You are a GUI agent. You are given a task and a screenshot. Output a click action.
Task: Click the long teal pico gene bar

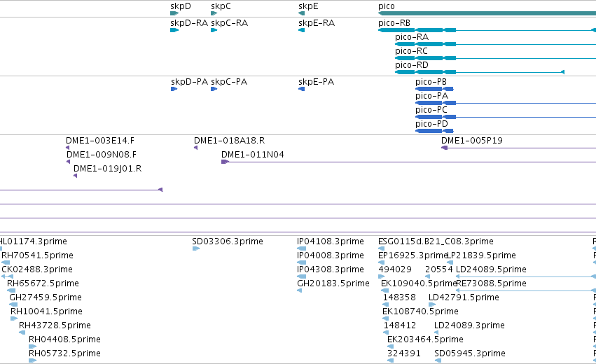pyautogui.click(x=487, y=14)
